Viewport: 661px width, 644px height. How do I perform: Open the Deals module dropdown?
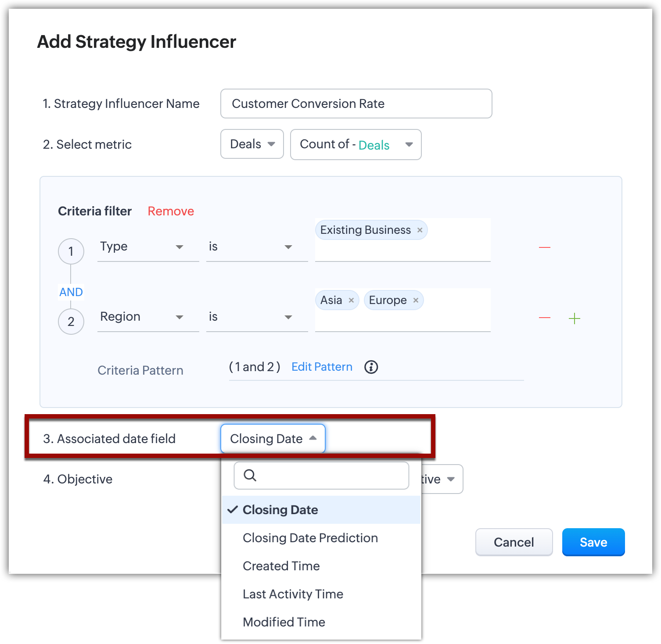[x=252, y=144]
